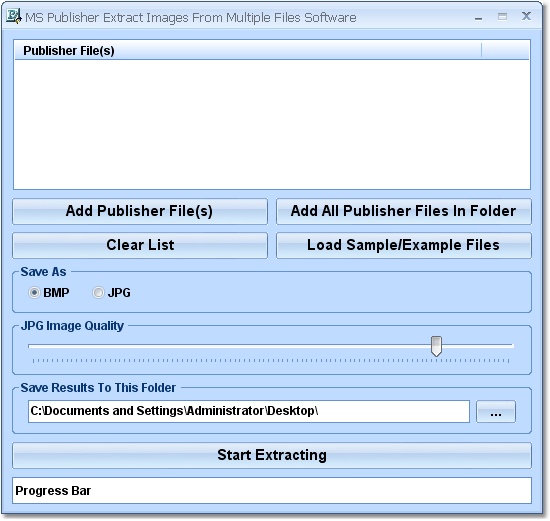Maximize the window
The image size is (550, 521).
(502, 16)
